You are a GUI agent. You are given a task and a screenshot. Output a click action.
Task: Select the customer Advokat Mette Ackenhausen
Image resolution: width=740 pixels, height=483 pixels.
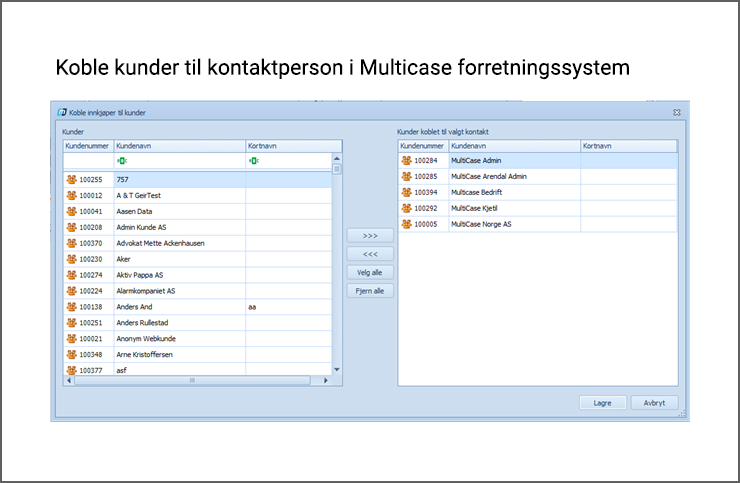(x=198, y=243)
